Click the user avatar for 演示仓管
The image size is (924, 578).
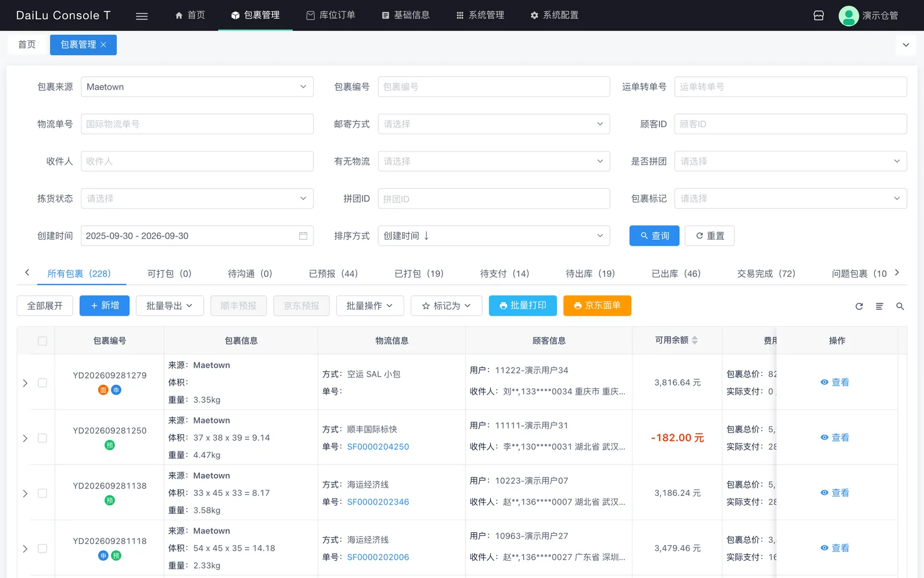(848, 16)
